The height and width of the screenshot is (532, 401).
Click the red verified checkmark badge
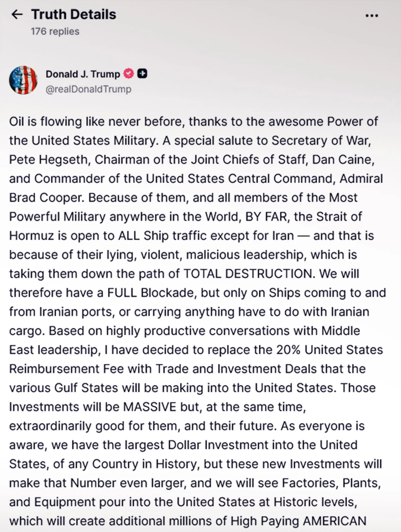click(x=128, y=74)
